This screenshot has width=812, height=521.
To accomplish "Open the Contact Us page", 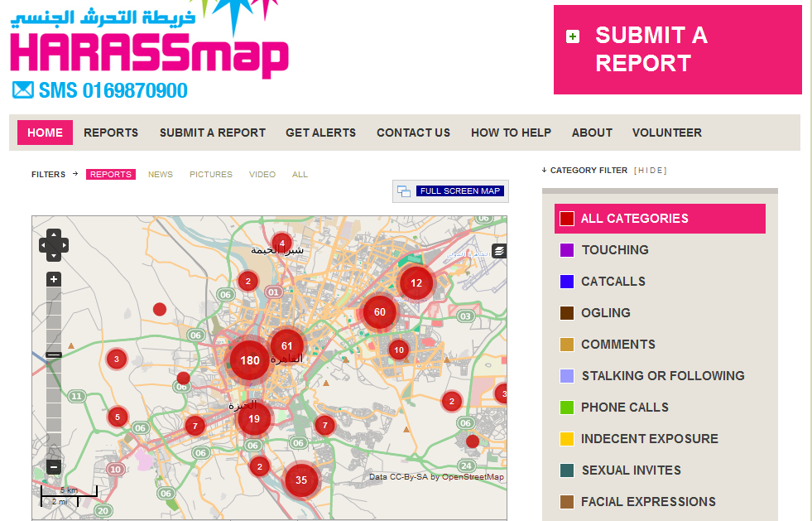I will pos(413,133).
